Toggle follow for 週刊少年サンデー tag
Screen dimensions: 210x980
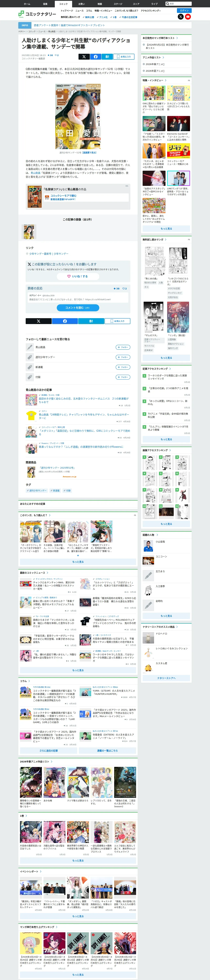click(x=123, y=357)
